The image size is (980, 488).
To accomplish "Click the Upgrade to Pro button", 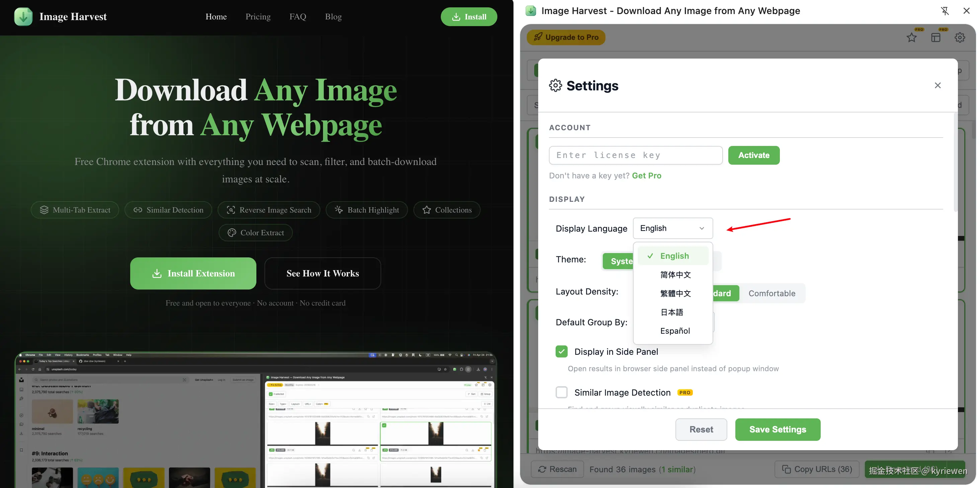I will coord(566,37).
